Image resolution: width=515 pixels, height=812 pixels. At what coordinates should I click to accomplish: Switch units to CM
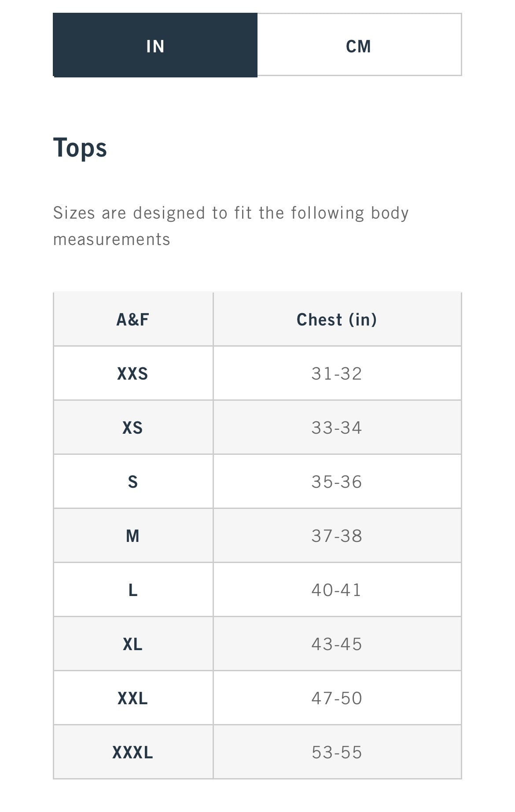click(359, 46)
